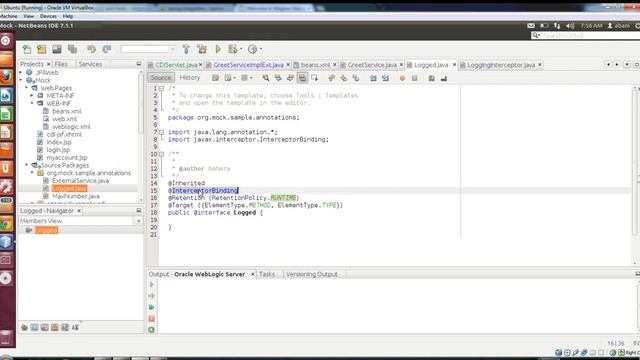Toggle Highlight Search in editor toolbar
Screen dimensions: 640x360
pos(302,78)
